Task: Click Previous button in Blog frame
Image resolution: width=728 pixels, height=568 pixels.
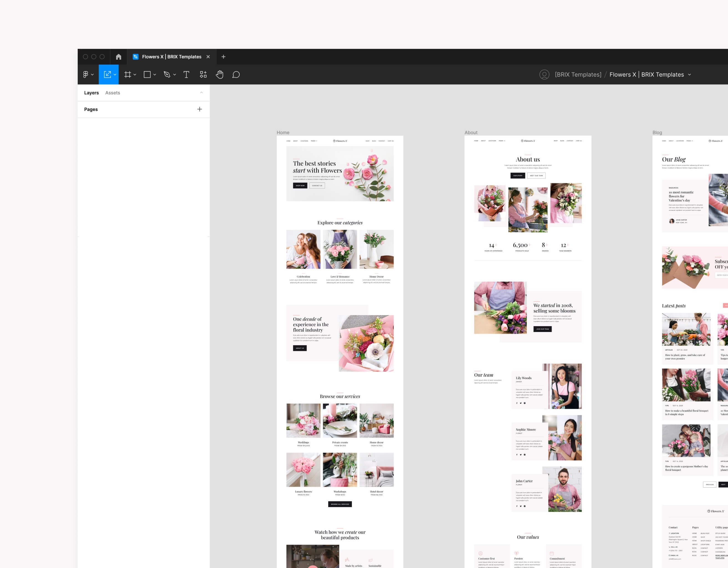Action: (710, 485)
